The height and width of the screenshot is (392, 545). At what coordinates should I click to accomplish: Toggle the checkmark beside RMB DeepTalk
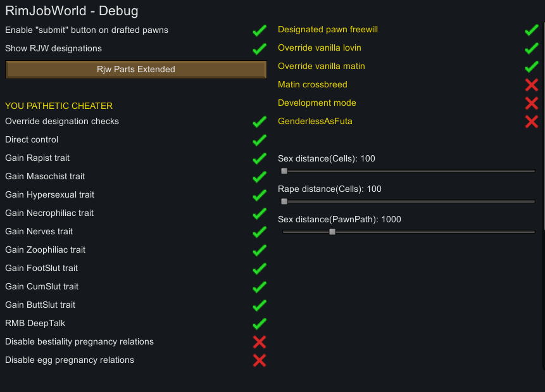[x=259, y=324]
